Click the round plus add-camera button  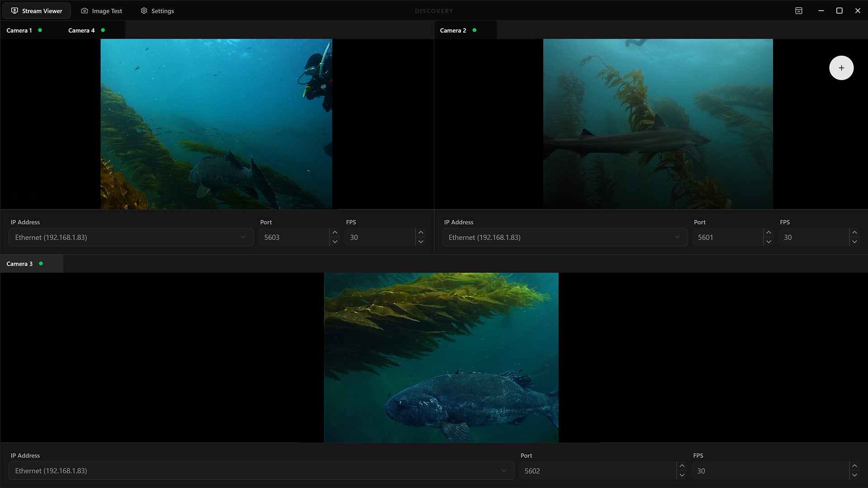(841, 68)
